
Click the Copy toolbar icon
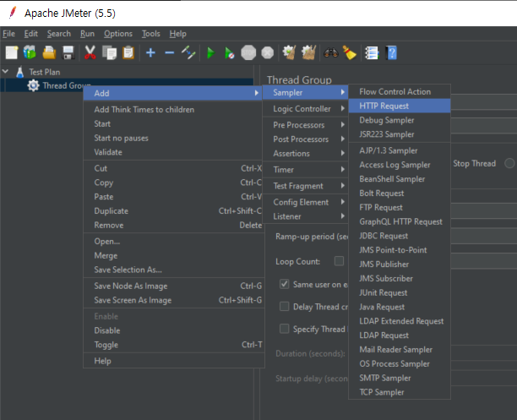[109, 52]
